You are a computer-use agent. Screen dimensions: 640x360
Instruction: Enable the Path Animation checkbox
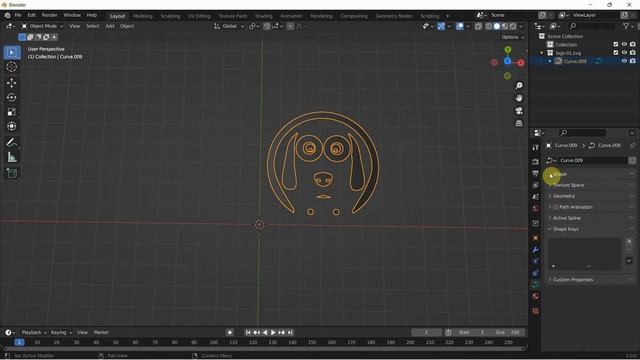tap(556, 207)
